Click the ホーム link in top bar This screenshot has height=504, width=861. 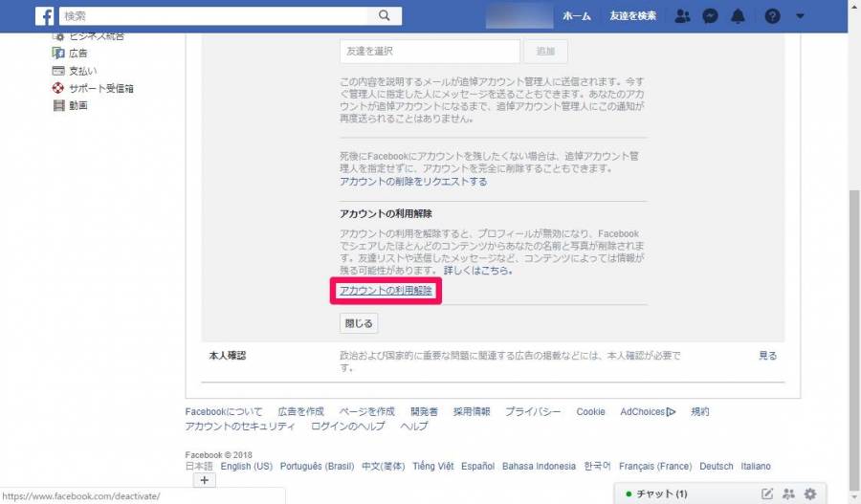pyautogui.click(x=577, y=16)
